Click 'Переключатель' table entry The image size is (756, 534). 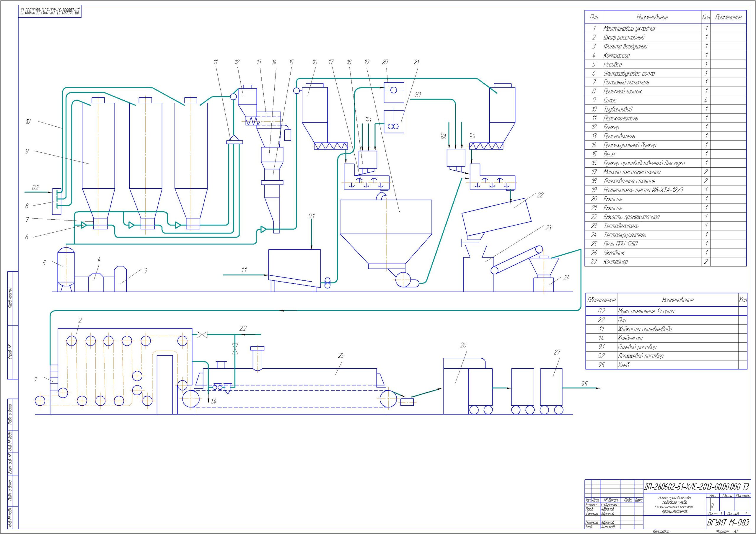[x=620, y=118]
